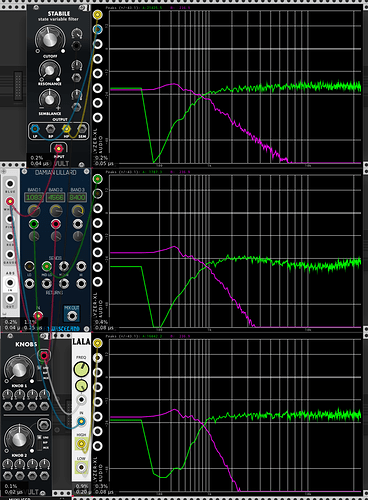This screenshot has height=500, width=368.
Task: Click the Stabile LP output jack
Action: [35, 129]
